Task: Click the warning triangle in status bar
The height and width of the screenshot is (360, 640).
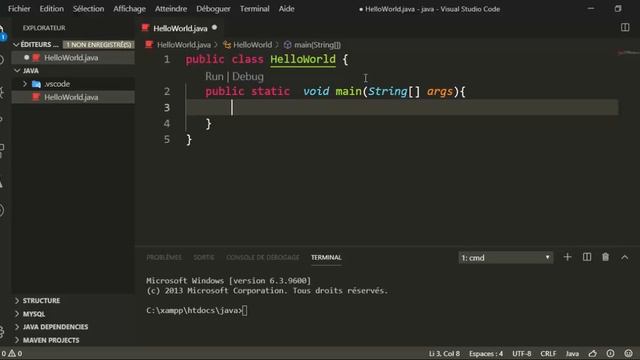Action: click(12, 353)
